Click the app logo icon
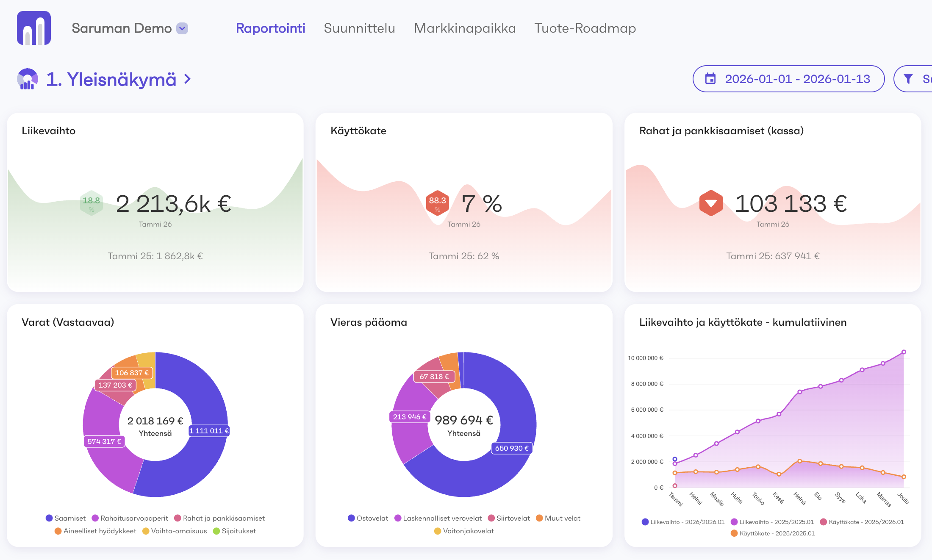 pos(34,28)
